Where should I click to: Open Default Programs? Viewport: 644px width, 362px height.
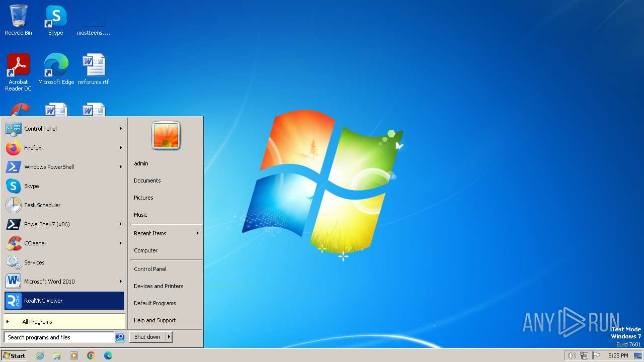(x=166, y=303)
